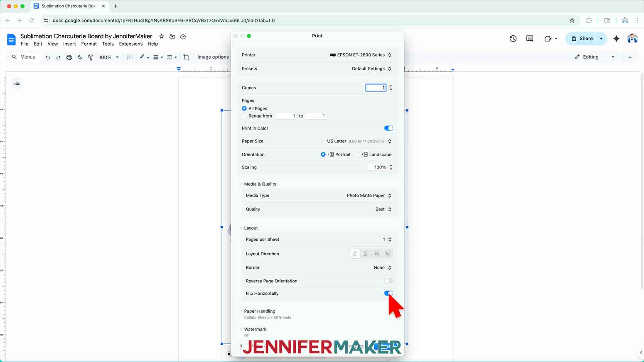Image resolution: width=644 pixels, height=362 pixels.
Task: Click the browser address bar URL
Action: 163,20
